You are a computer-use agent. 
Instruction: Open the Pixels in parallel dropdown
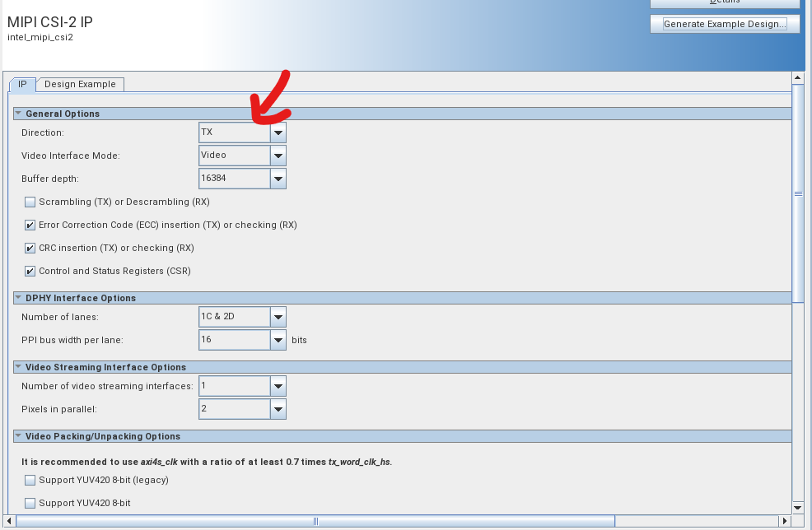click(278, 409)
